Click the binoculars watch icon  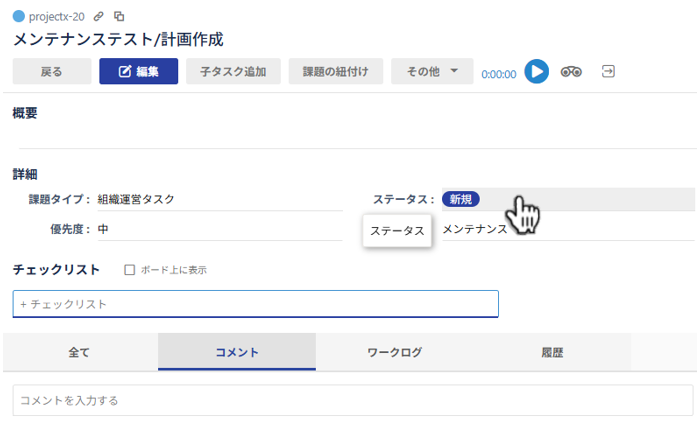click(x=571, y=71)
